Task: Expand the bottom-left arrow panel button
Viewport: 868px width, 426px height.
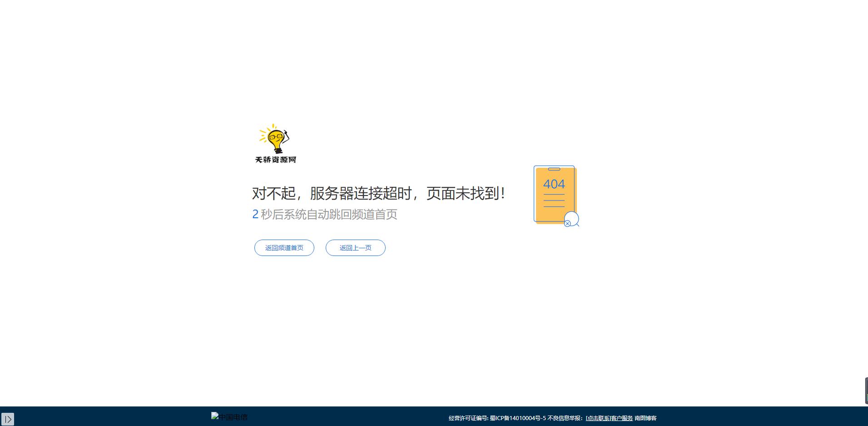Action: [8, 419]
